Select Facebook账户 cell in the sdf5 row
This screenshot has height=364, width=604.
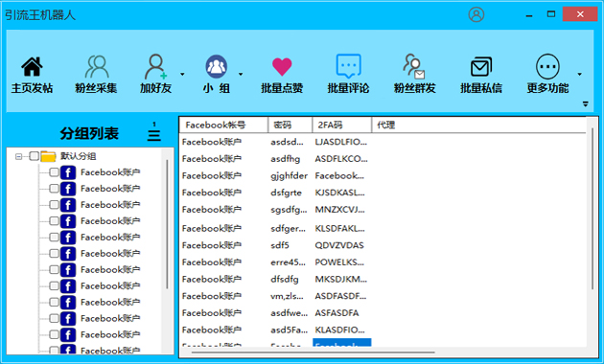[212, 245]
